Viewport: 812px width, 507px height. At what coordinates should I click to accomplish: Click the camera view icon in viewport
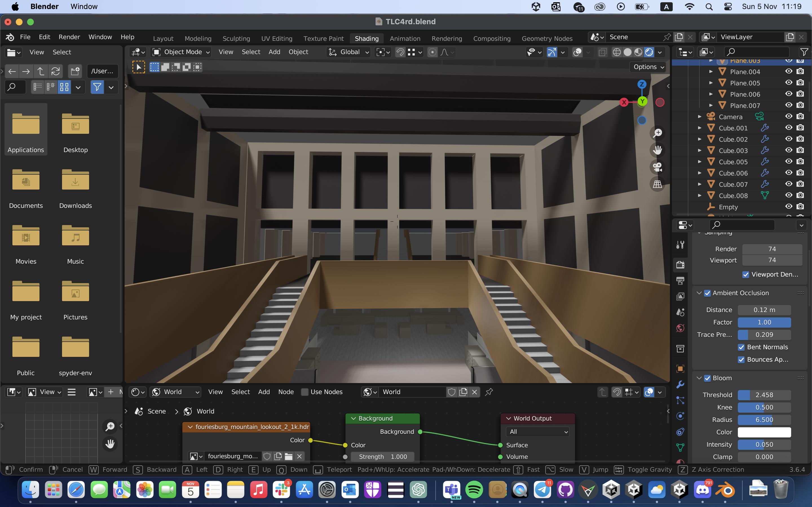(657, 167)
